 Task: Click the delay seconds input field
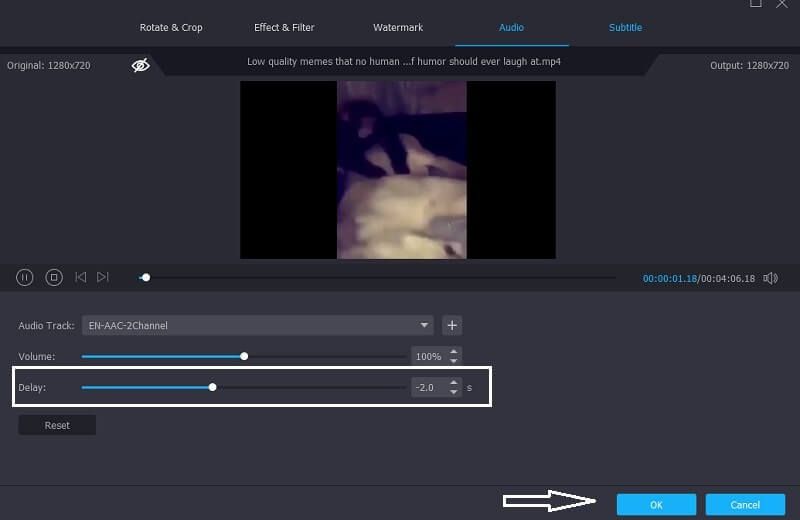[x=430, y=387]
